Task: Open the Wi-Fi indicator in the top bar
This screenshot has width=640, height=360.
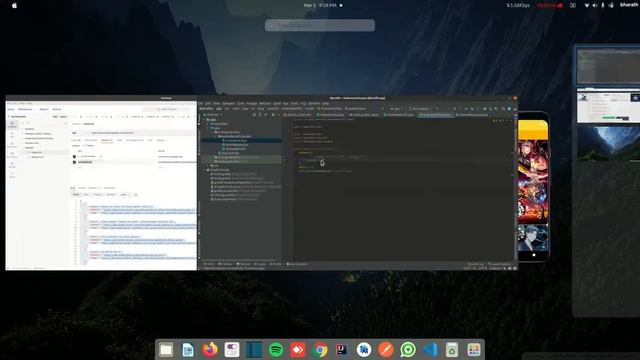Action: (587, 5)
